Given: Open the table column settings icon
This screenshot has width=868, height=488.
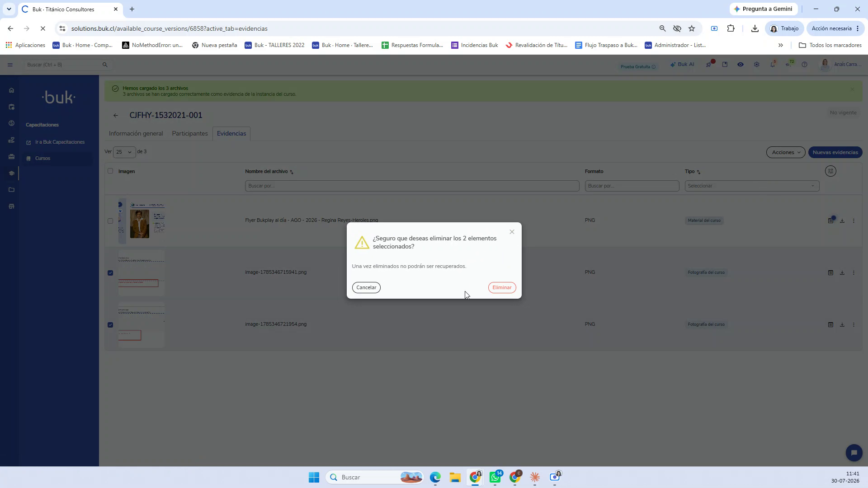Looking at the screenshot, I should [830, 171].
